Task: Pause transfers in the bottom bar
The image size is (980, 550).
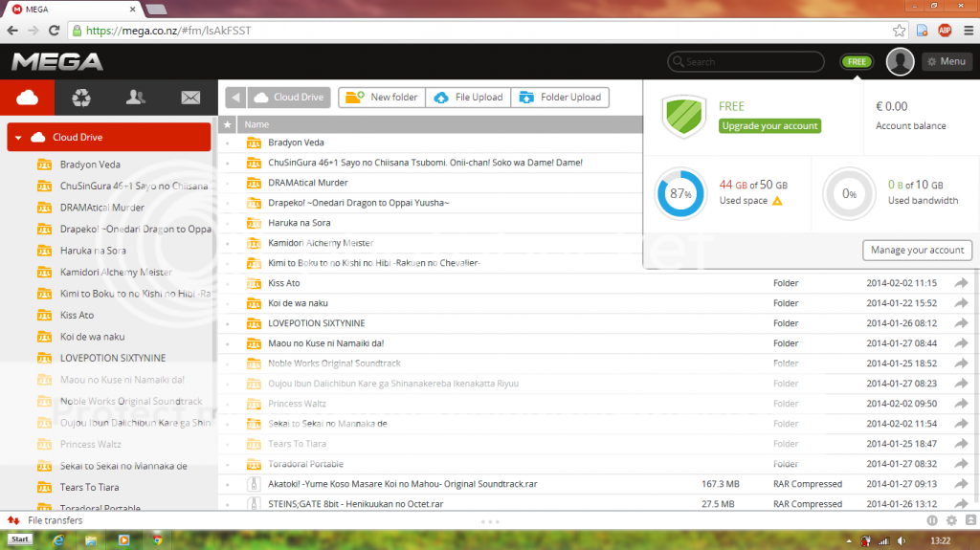Action: tap(932, 520)
